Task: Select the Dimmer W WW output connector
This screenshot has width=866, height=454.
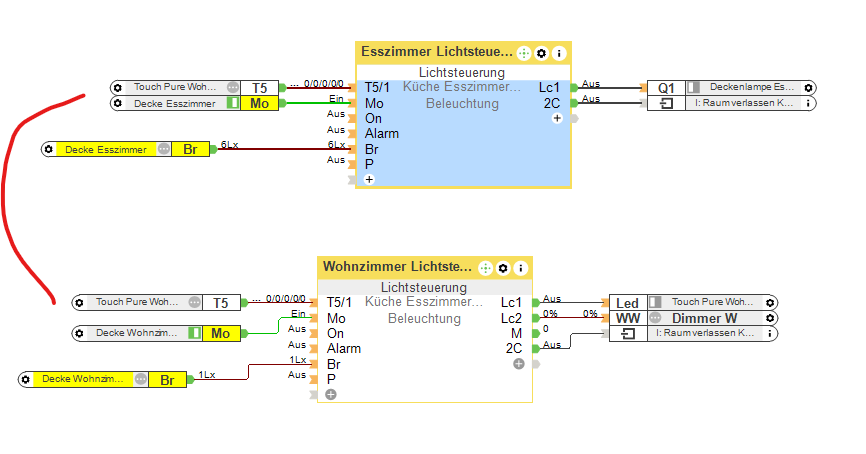Action: 627,318
